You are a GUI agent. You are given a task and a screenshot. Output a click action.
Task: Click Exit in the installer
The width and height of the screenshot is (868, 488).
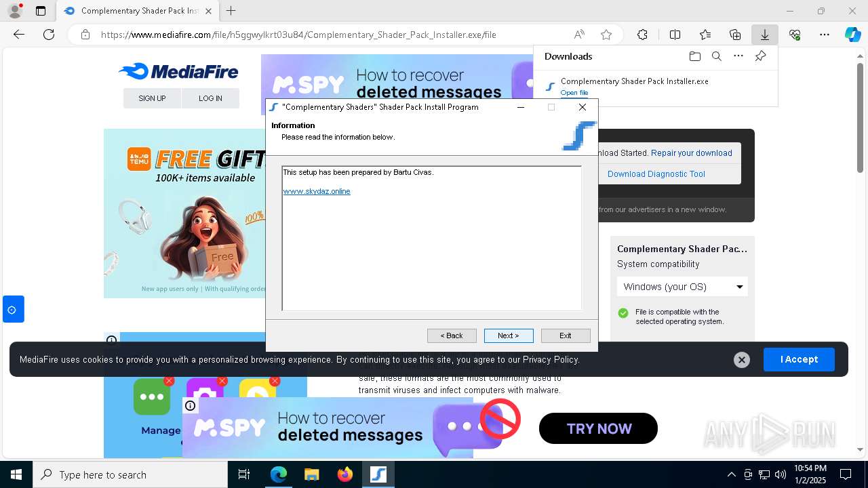point(566,335)
